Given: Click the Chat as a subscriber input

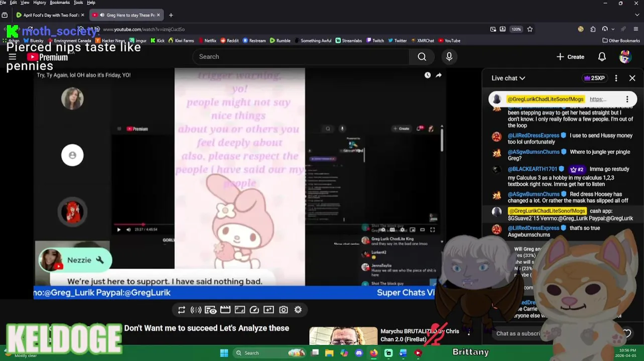Looking at the screenshot, I should click(x=519, y=333).
